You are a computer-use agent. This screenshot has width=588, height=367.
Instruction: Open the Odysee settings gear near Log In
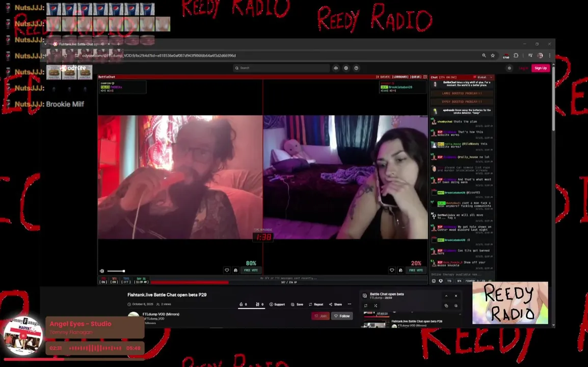click(509, 68)
